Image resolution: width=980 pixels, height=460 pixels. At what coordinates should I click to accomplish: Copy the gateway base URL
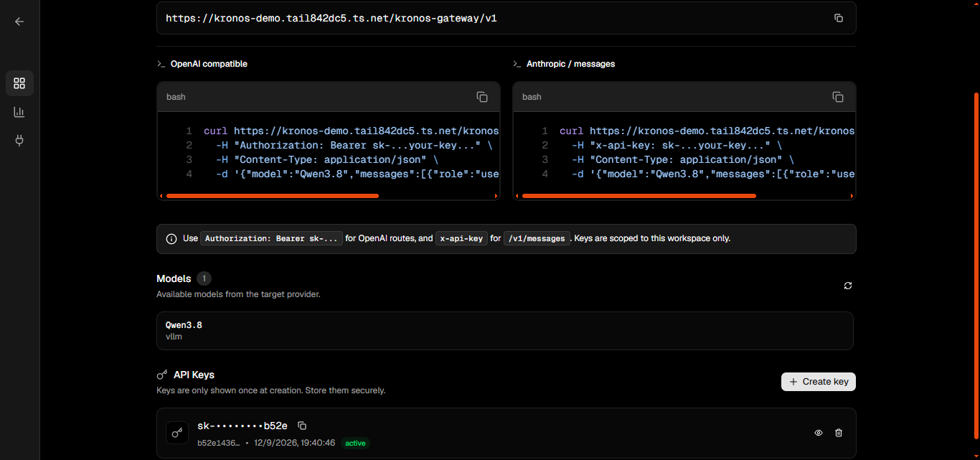click(839, 18)
